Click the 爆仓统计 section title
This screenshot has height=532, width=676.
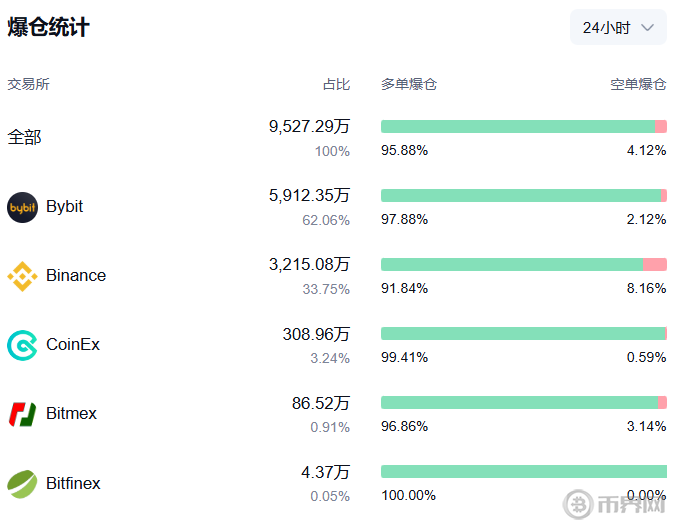[48, 28]
